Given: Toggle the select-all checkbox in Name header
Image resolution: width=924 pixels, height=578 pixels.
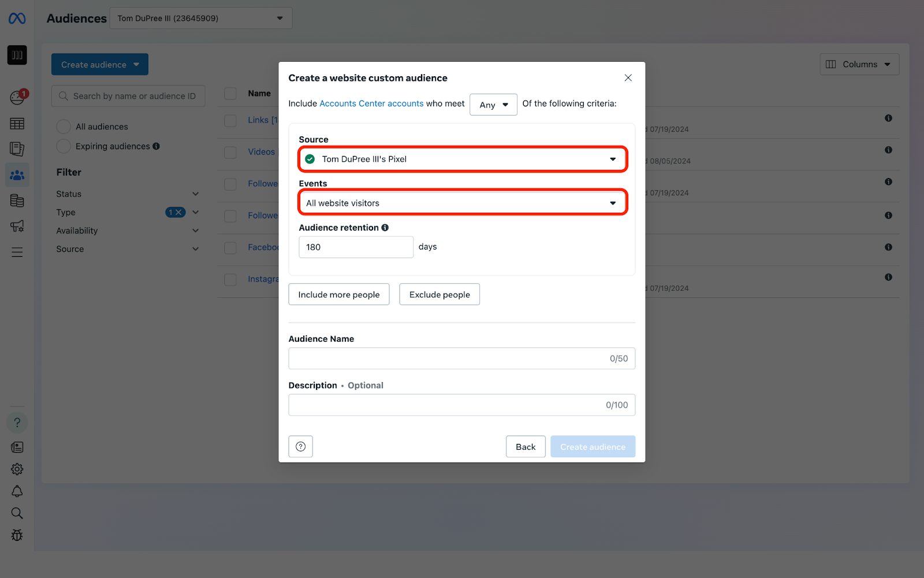Looking at the screenshot, I should (x=230, y=94).
